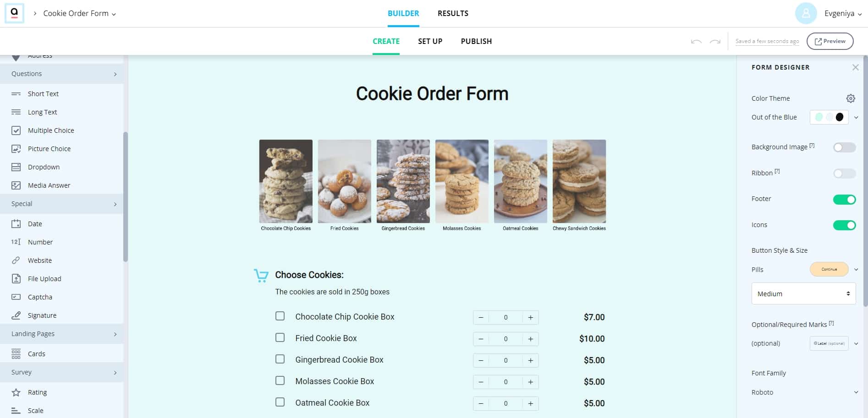
Task: Turn off the Footer toggle
Action: [844, 200]
